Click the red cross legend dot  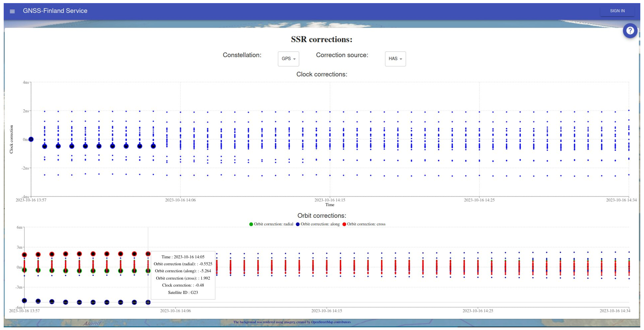point(344,224)
